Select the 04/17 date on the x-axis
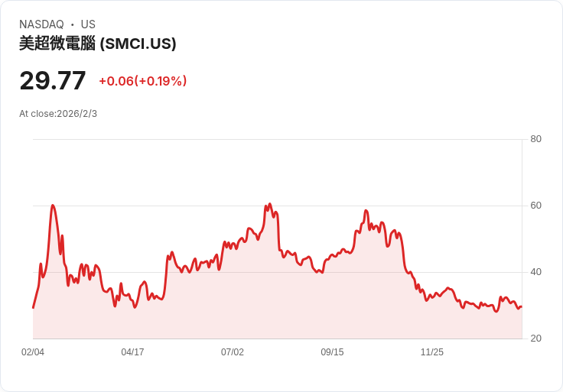The height and width of the screenshot is (392, 563). tap(132, 352)
